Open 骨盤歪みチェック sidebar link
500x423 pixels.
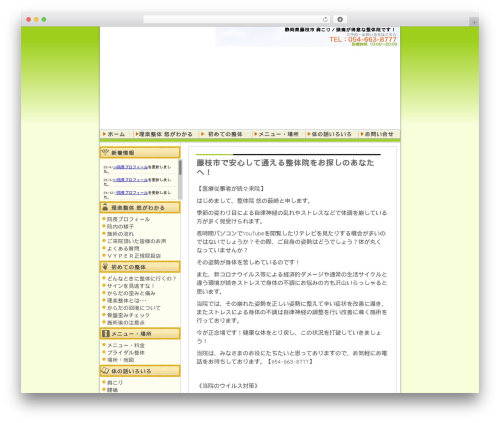coord(128,315)
